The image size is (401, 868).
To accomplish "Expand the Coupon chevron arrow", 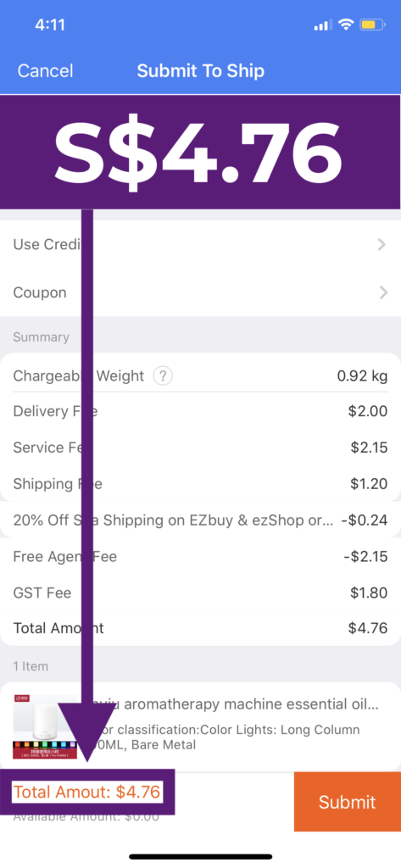I will [383, 292].
